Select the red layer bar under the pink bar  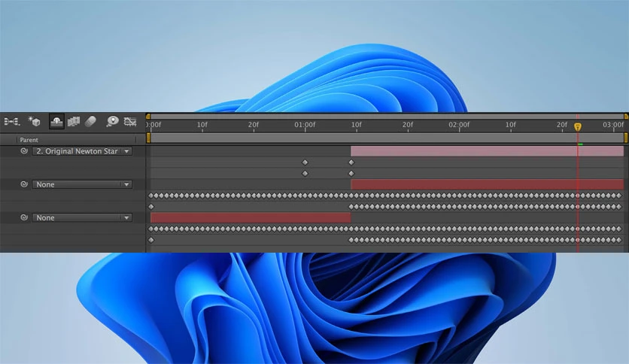click(487, 184)
